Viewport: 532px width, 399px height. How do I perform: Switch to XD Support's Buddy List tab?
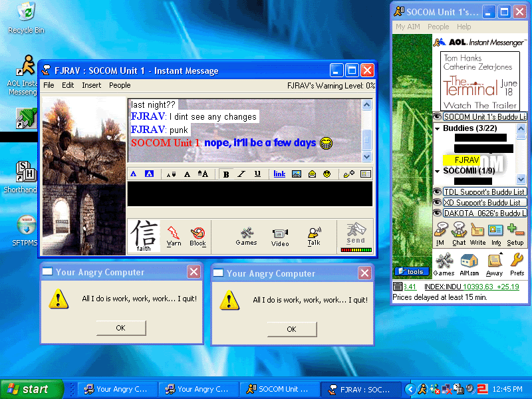point(485,203)
